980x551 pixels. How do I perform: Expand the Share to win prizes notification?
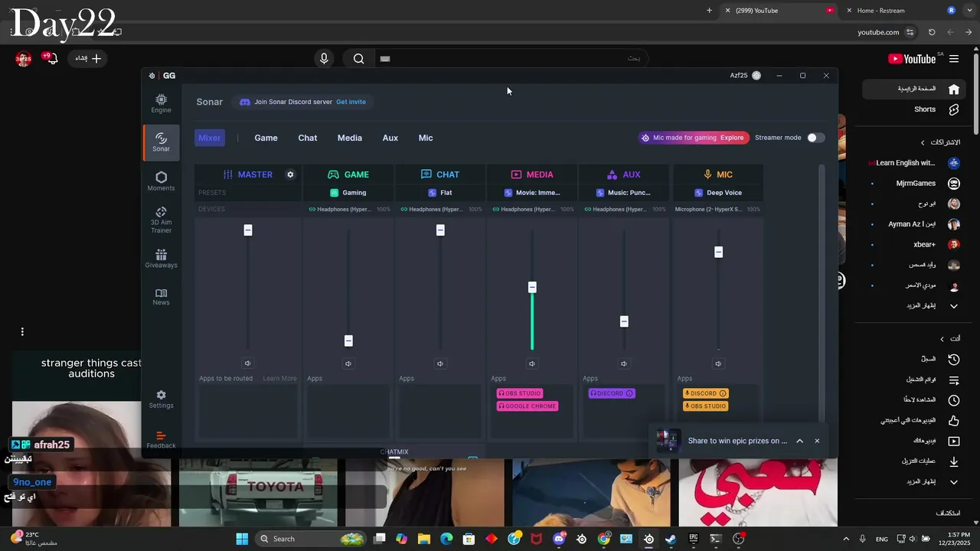[799, 441]
